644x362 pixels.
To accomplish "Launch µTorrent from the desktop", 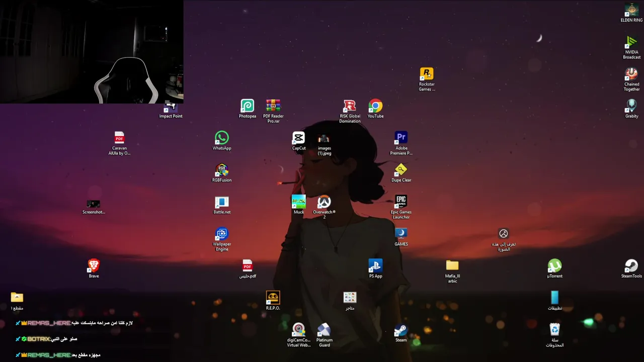I will pyautogui.click(x=554, y=268).
